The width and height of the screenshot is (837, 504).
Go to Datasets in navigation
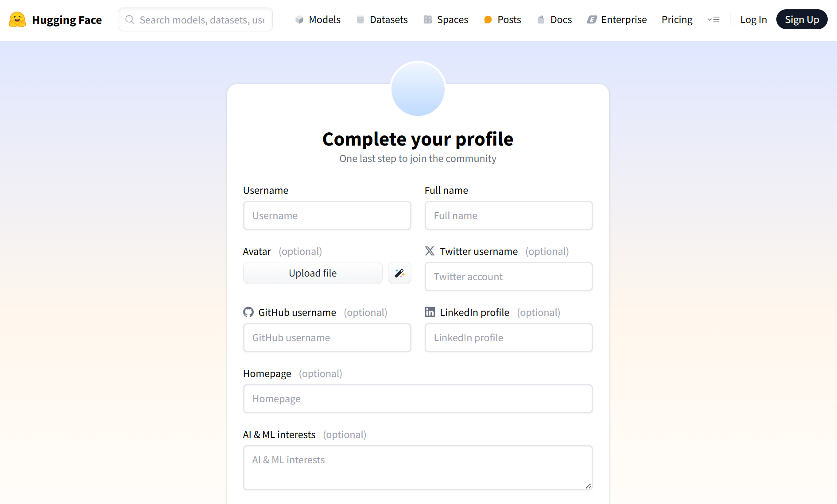(x=382, y=20)
